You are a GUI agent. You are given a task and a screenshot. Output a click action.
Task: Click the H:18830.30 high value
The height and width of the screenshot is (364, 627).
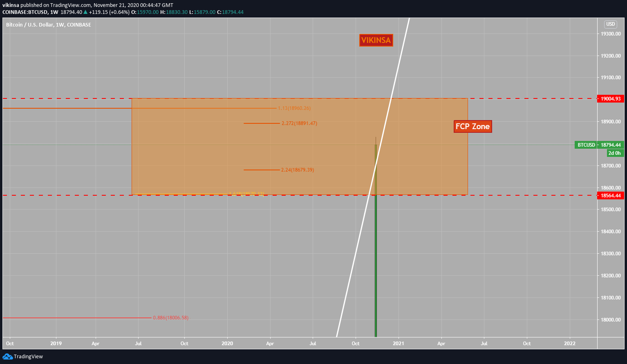pos(174,12)
